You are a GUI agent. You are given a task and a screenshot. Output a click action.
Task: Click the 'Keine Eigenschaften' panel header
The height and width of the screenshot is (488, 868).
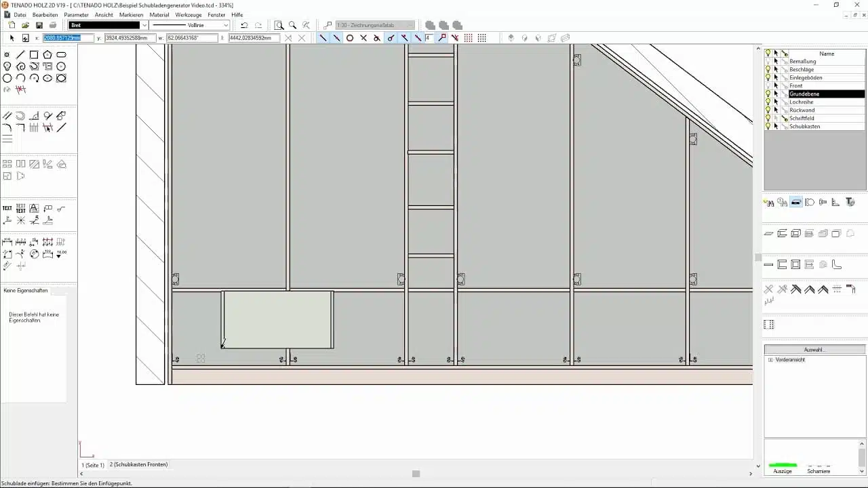pyautogui.click(x=26, y=291)
